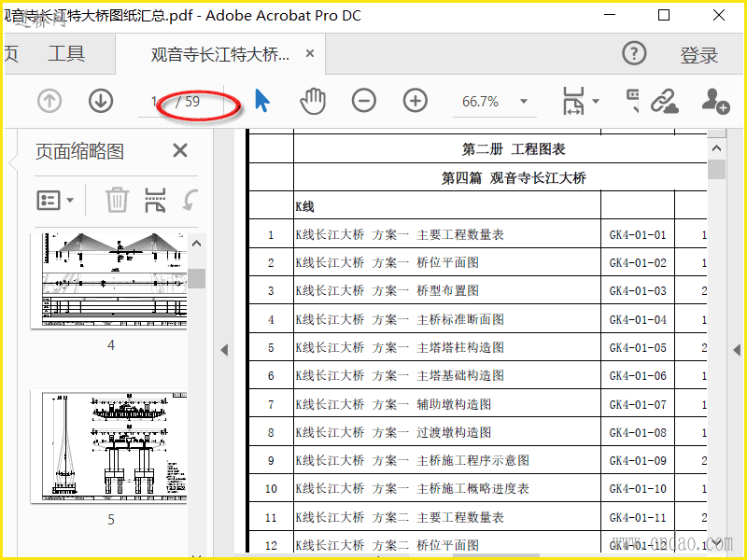Viewport: 747px width, 560px height.
Task: Zoom in with the plus icon
Action: click(x=415, y=101)
